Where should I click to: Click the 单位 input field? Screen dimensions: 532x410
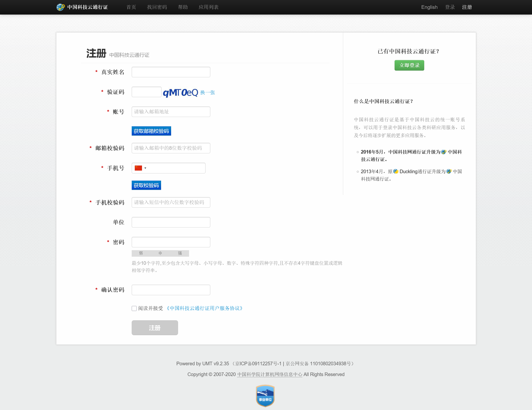(x=171, y=222)
